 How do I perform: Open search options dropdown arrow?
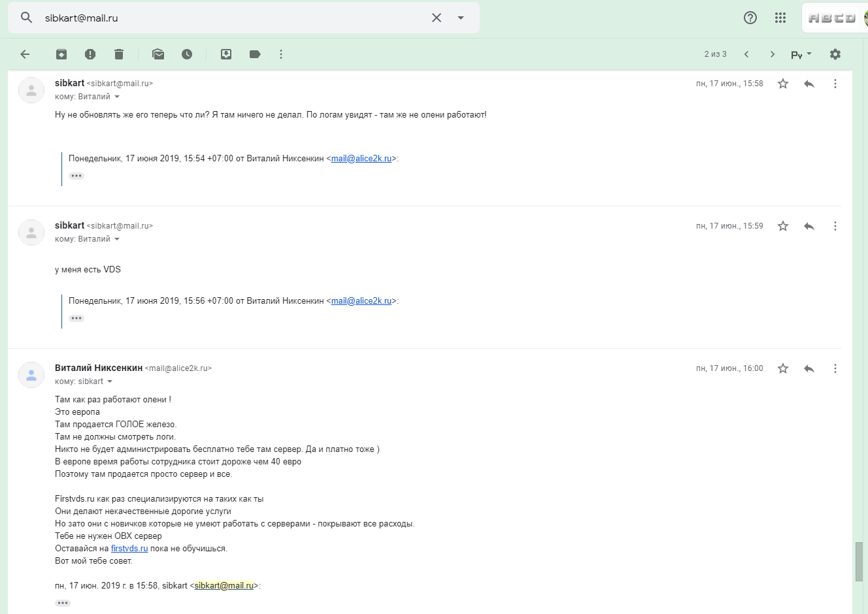tap(461, 18)
